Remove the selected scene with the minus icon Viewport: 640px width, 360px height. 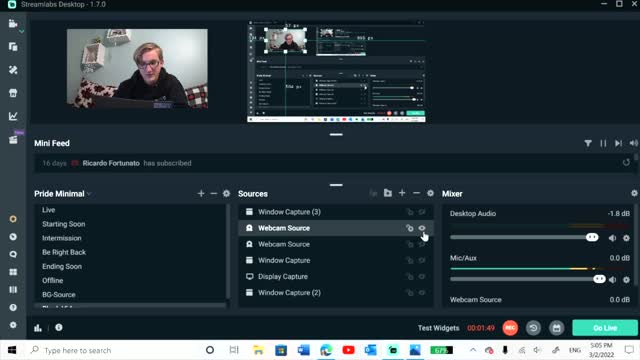(x=213, y=193)
